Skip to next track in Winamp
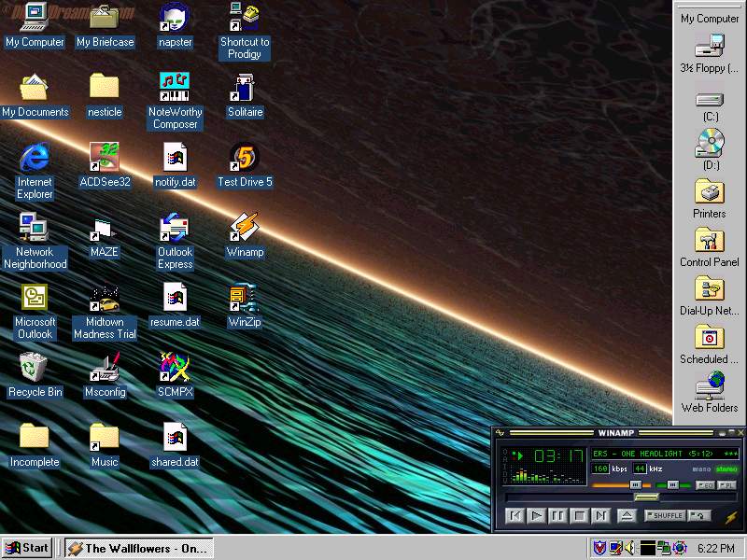The image size is (747, 560). [600, 515]
